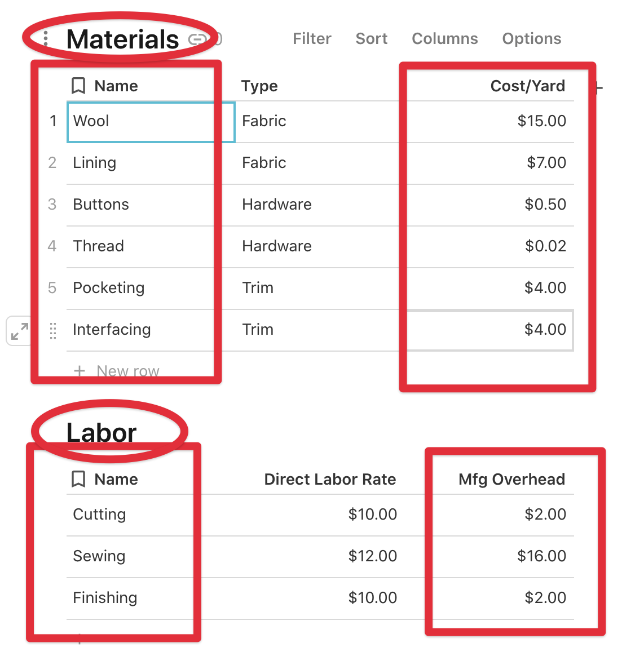The height and width of the screenshot is (665, 644).
Task: Open the three-dot menu beside Materials title
Action: click(x=46, y=38)
